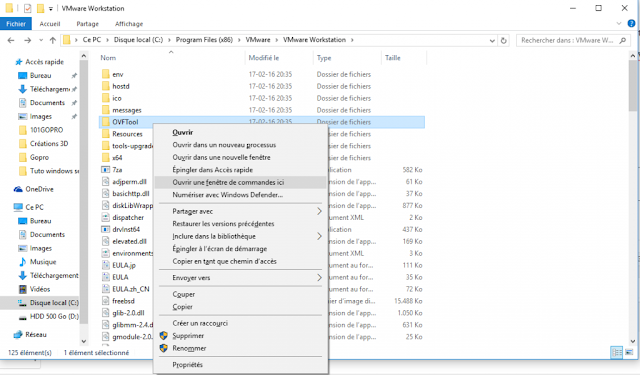Open Musique under Ce PC
The width and height of the screenshot is (640, 375).
pos(43,262)
